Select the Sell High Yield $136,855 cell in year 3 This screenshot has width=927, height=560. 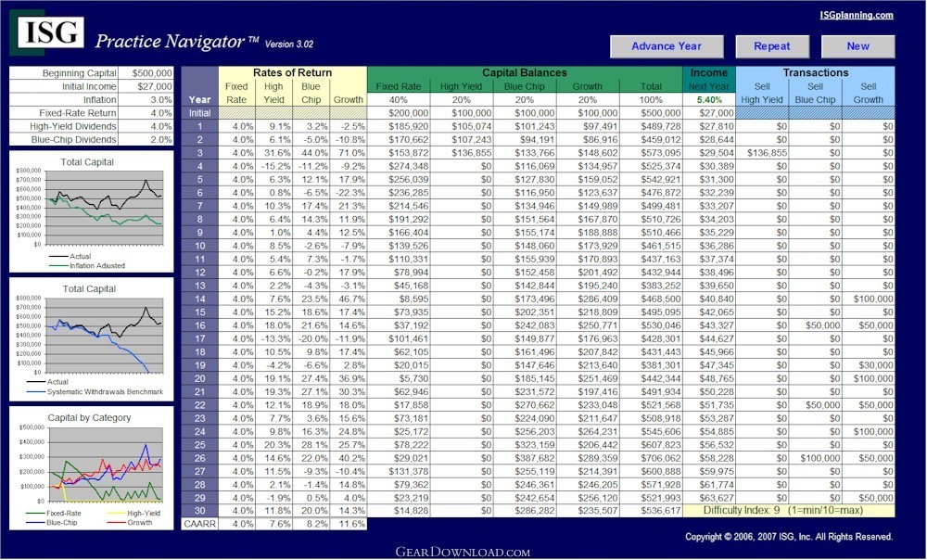tap(762, 153)
